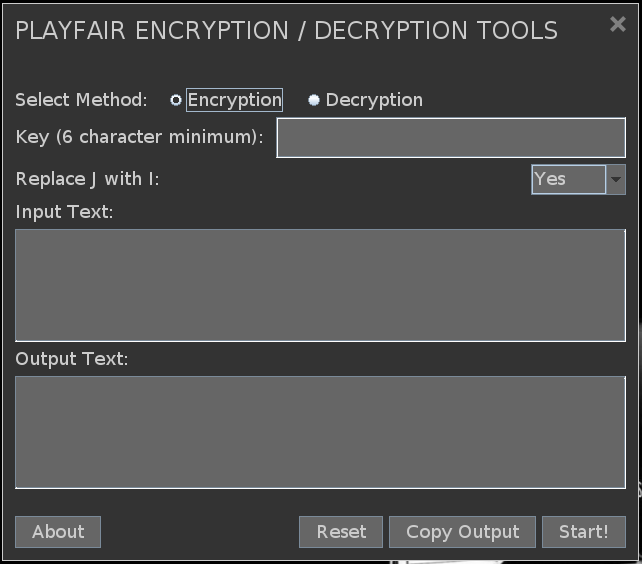Open the About information
This screenshot has height=564, width=642.
tap(58, 532)
